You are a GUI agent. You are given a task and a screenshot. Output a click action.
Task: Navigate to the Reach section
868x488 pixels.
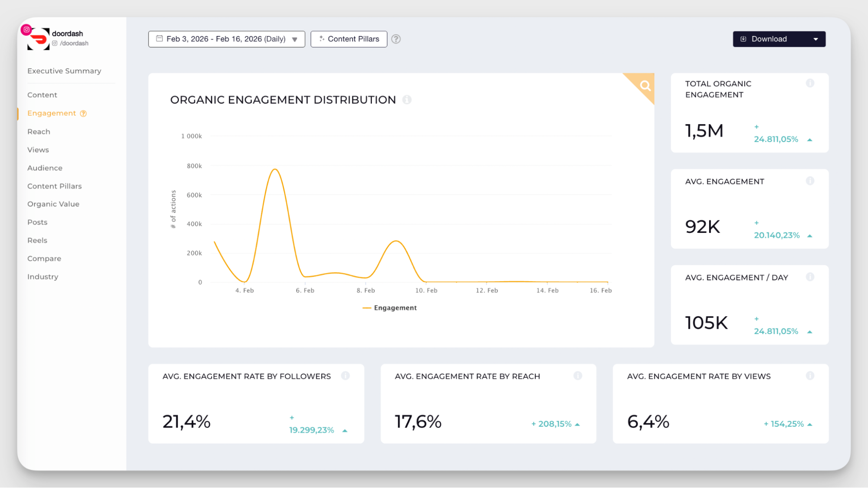coord(39,131)
